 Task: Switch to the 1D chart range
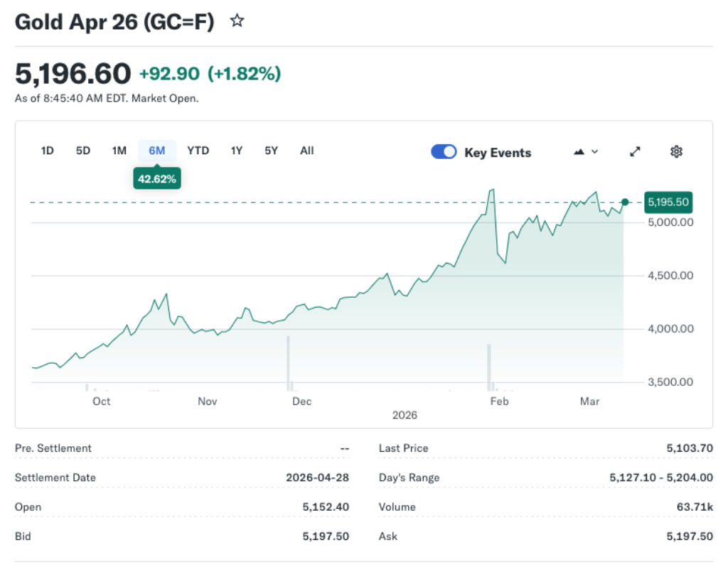pyautogui.click(x=47, y=151)
